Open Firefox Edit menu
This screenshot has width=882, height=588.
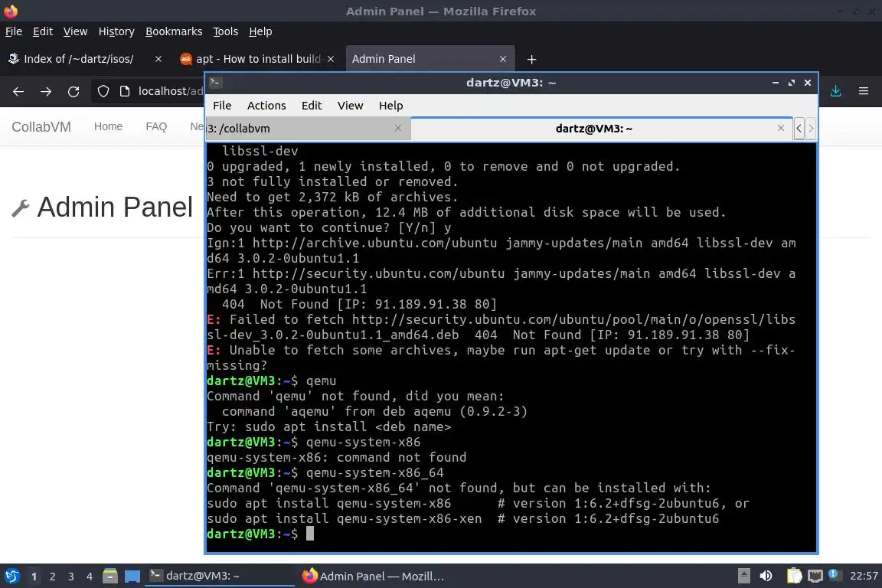(43, 31)
